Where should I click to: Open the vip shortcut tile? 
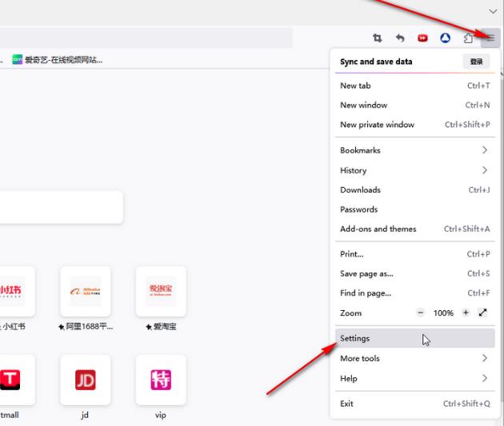(161, 380)
